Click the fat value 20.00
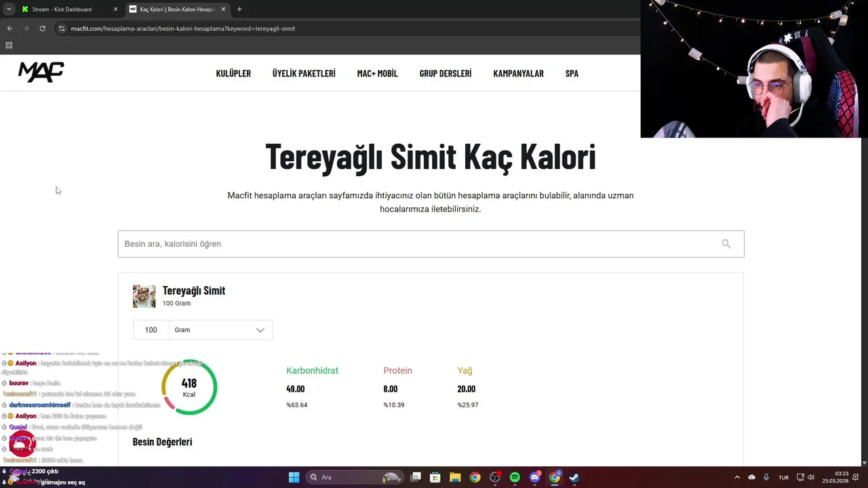The height and width of the screenshot is (488, 868). (467, 389)
